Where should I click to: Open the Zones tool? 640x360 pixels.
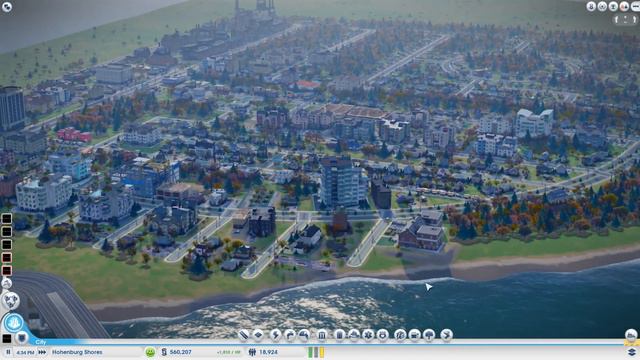click(x=258, y=335)
